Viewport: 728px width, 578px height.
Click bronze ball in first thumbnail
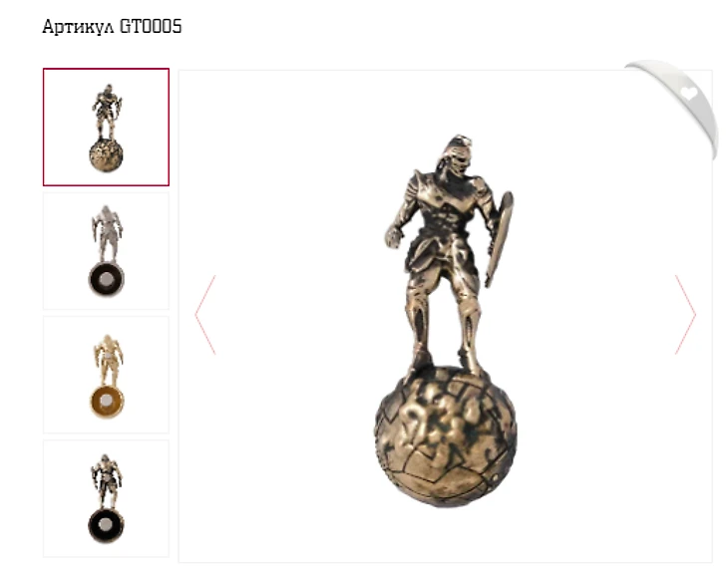[x=107, y=155]
